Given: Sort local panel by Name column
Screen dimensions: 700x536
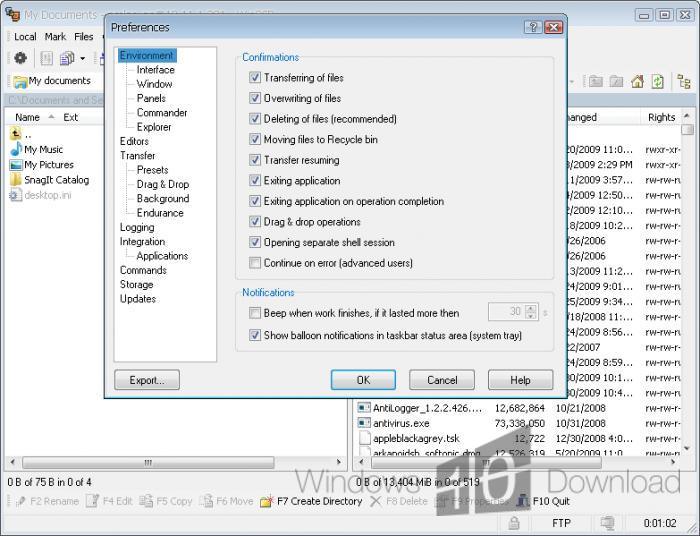Looking at the screenshot, I should point(27,117).
